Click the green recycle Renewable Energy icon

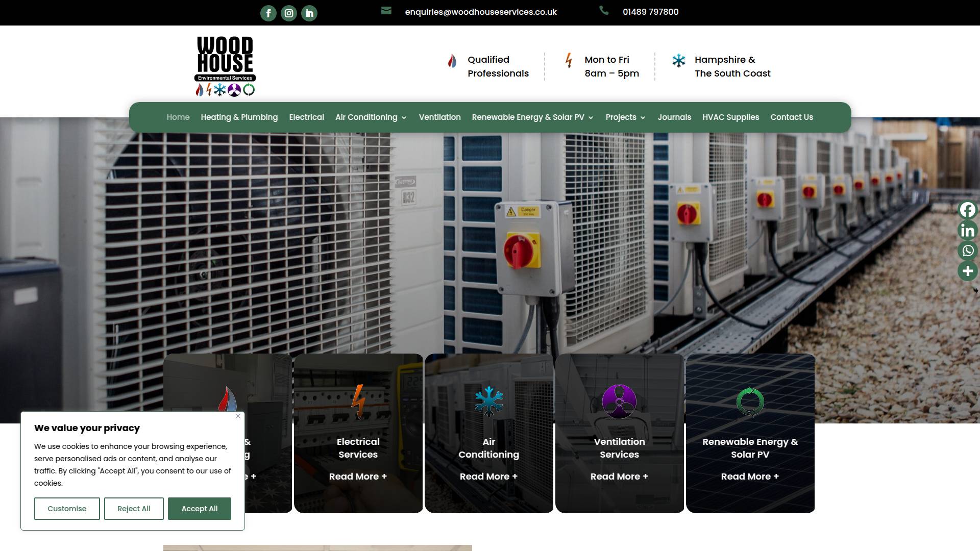(x=750, y=401)
